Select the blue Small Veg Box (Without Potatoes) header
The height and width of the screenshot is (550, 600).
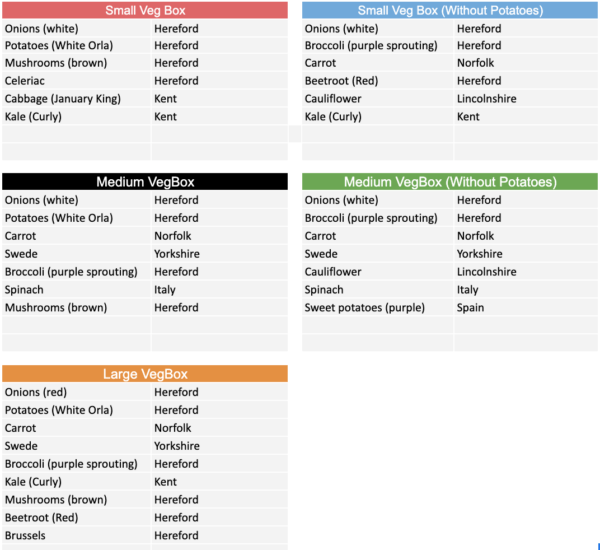(450, 11)
